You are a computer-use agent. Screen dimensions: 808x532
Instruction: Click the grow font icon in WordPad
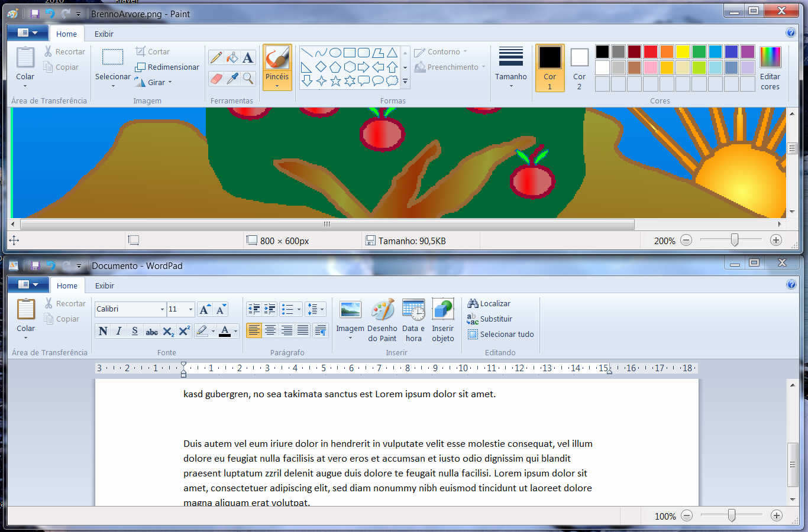coord(205,309)
